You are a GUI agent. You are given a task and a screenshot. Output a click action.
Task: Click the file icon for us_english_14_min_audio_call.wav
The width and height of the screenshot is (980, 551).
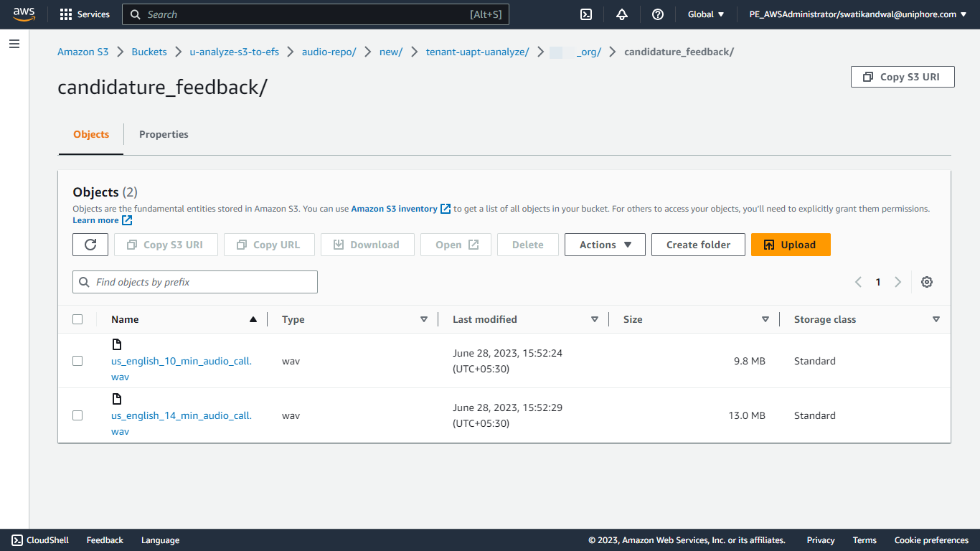pyautogui.click(x=117, y=399)
